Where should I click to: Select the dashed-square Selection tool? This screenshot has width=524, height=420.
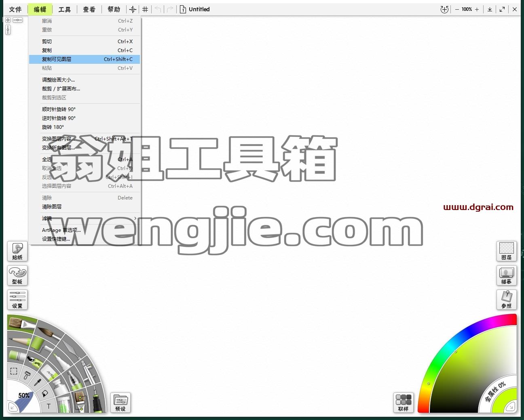[14, 371]
